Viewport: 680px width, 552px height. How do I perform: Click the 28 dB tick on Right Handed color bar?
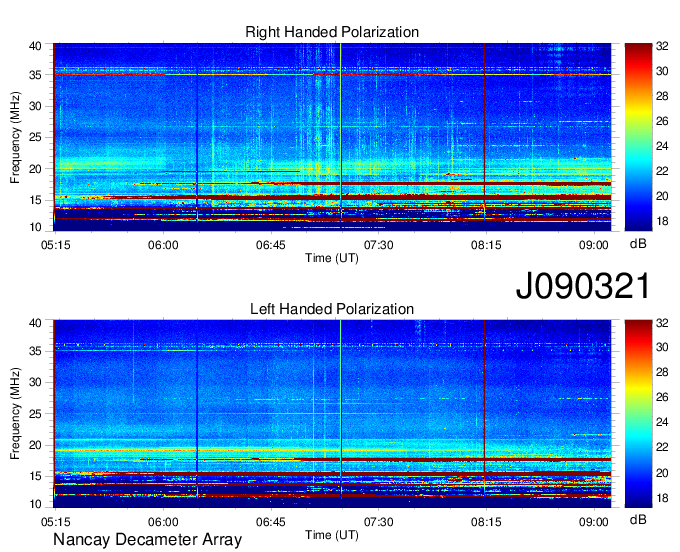click(662, 96)
